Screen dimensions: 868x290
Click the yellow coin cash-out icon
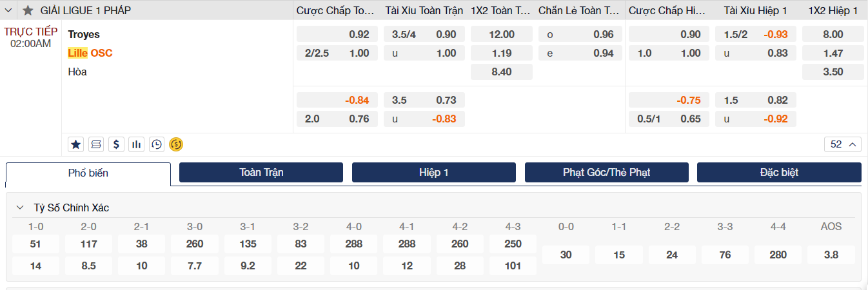(x=176, y=144)
